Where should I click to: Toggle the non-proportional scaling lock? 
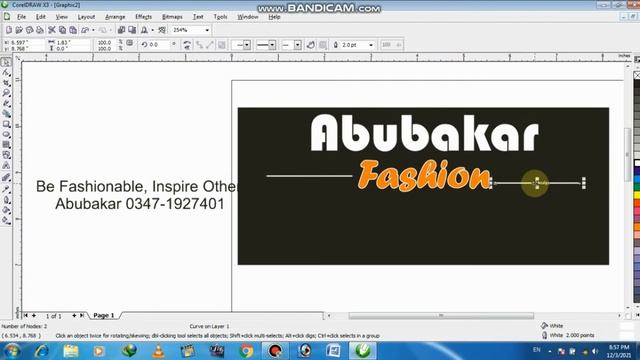point(130,42)
